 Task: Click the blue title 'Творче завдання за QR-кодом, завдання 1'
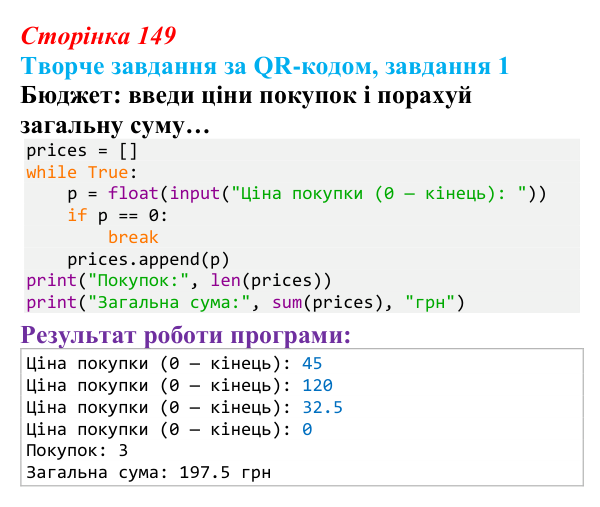click(x=264, y=66)
